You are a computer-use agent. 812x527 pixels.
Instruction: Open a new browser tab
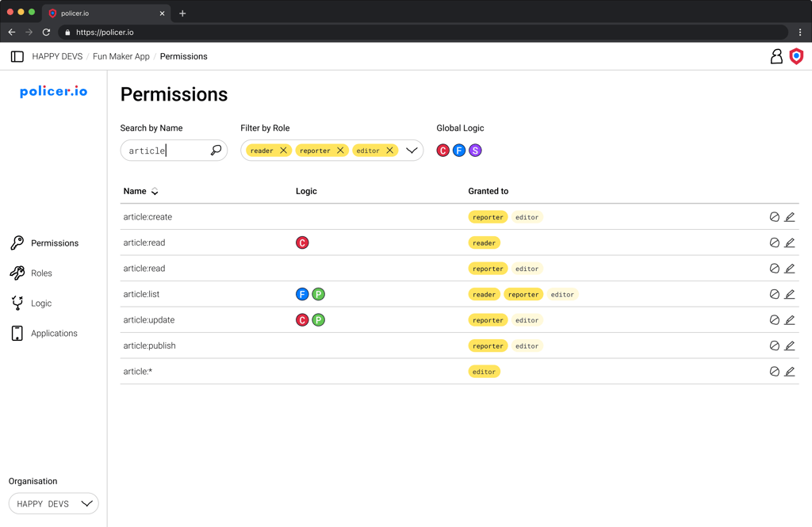click(x=182, y=13)
